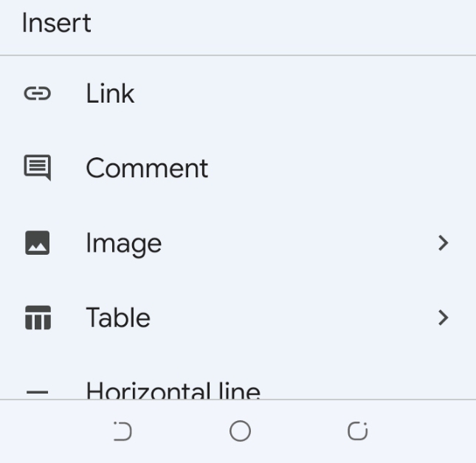
Task: Insert a Horizontal line via its label
Action: [x=173, y=391]
